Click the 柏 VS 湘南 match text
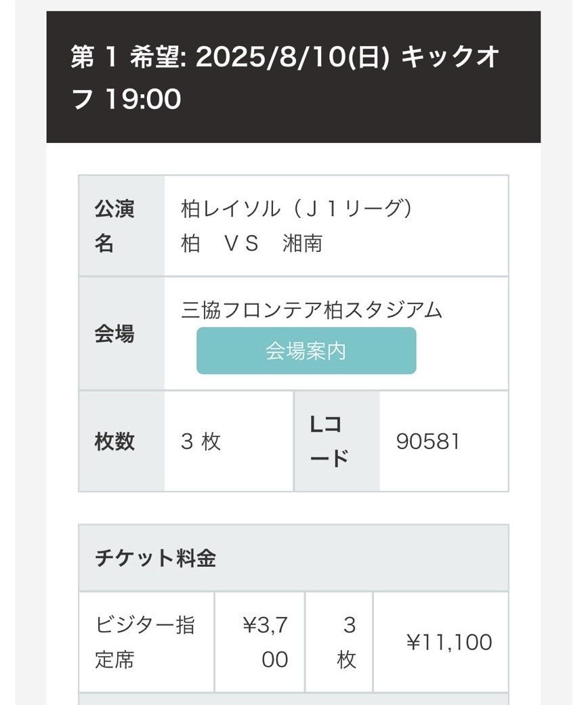The image size is (588, 705). click(x=251, y=244)
